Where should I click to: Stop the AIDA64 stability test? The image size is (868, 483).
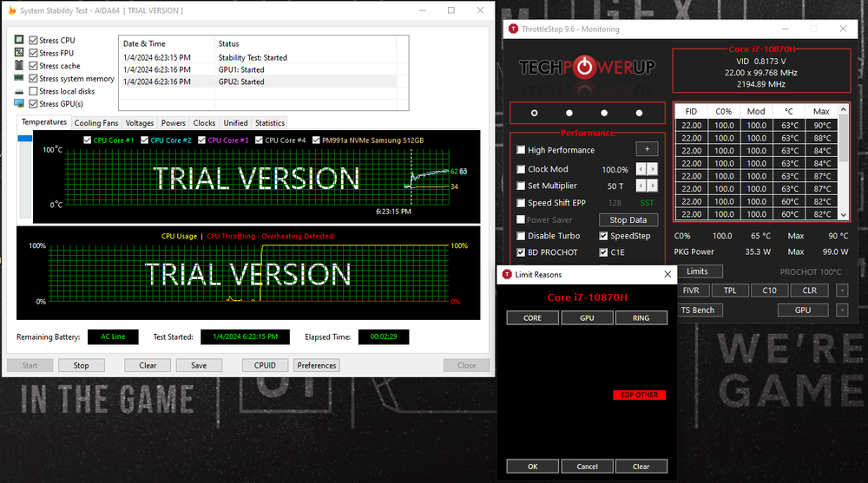(x=81, y=365)
